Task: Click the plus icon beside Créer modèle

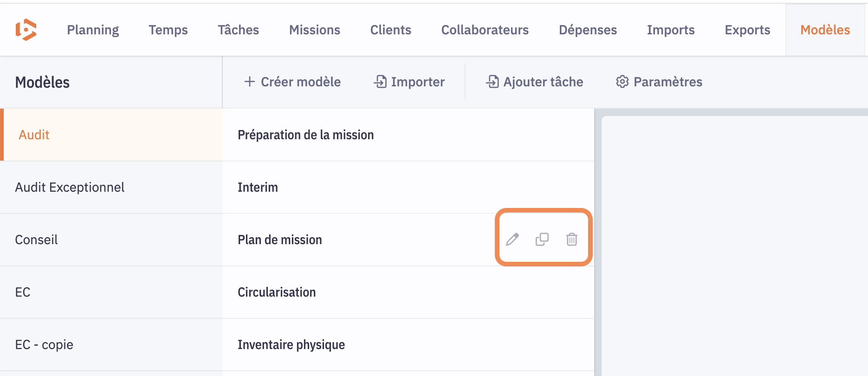Action: pos(250,82)
